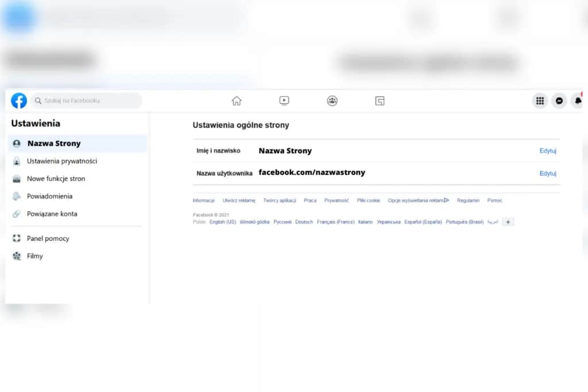Open the apps Menu grid icon
The width and height of the screenshot is (588, 392).
coord(540,100)
